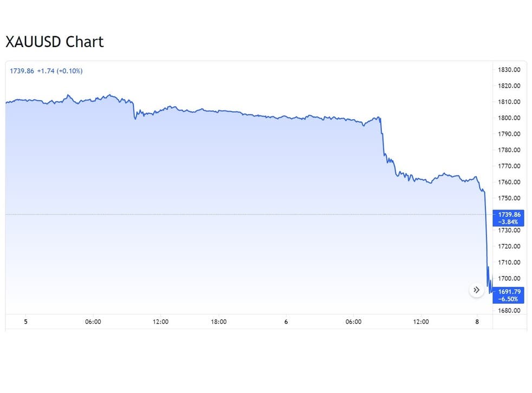The image size is (532, 393).
Task: Select day 5 on the time axis
Action: coord(25,322)
